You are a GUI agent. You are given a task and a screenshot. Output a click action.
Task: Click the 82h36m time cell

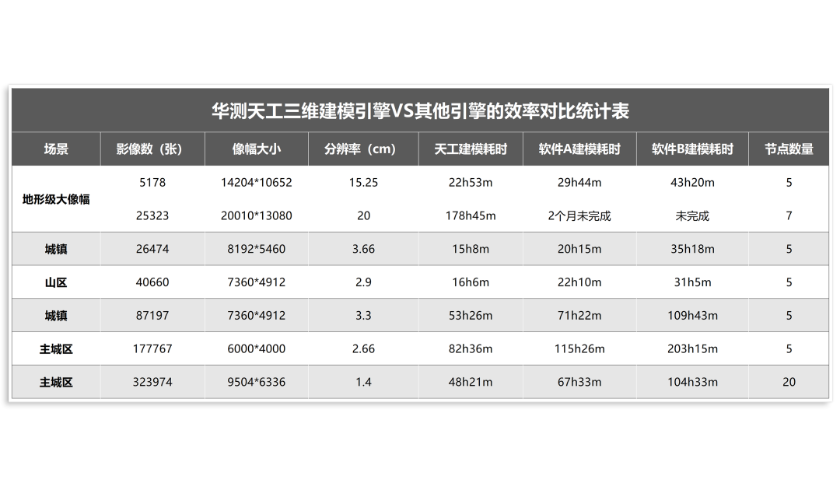coord(471,348)
